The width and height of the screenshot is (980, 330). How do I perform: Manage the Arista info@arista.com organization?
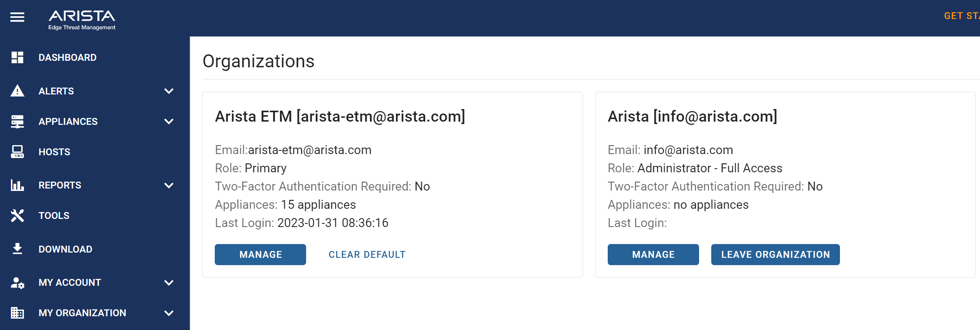(653, 255)
